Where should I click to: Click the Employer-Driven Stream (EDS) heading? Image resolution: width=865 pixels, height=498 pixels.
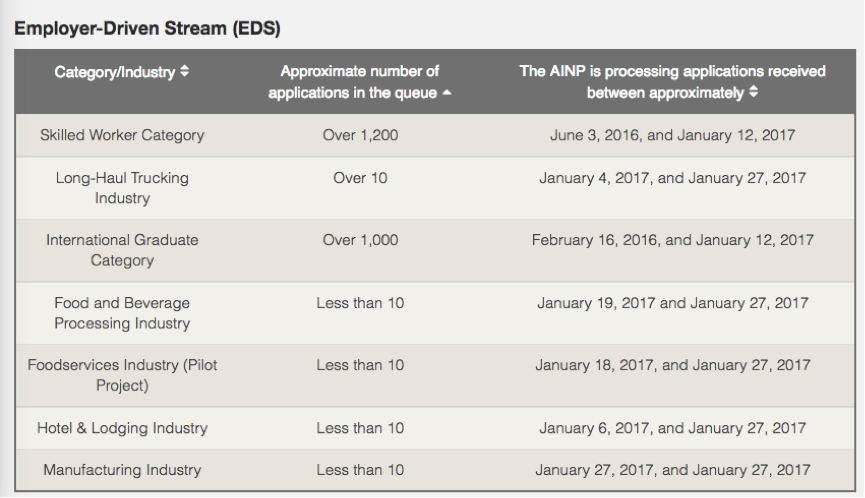click(x=146, y=29)
